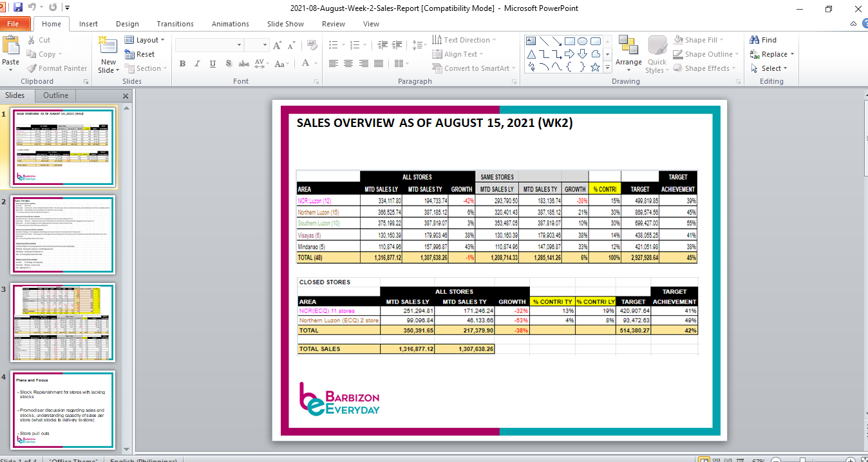
Task: Toggle strikethrough formatting
Action: coord(244,64)
